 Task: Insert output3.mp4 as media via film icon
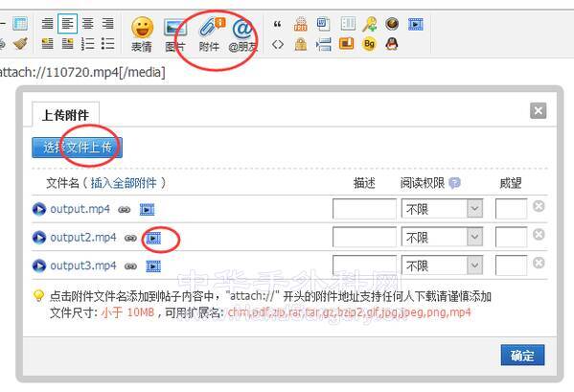(153, 266)
